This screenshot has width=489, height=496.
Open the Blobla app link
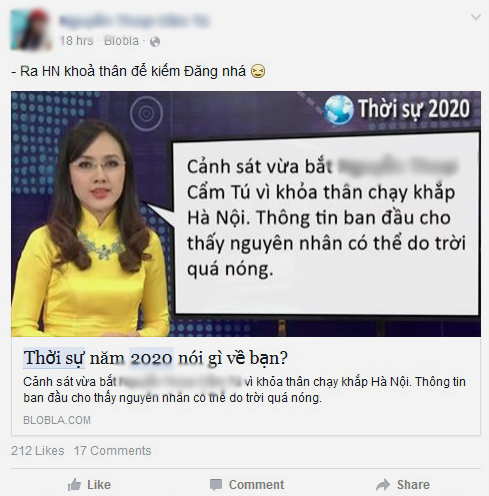pyautogui.click(x=121, y=41)
